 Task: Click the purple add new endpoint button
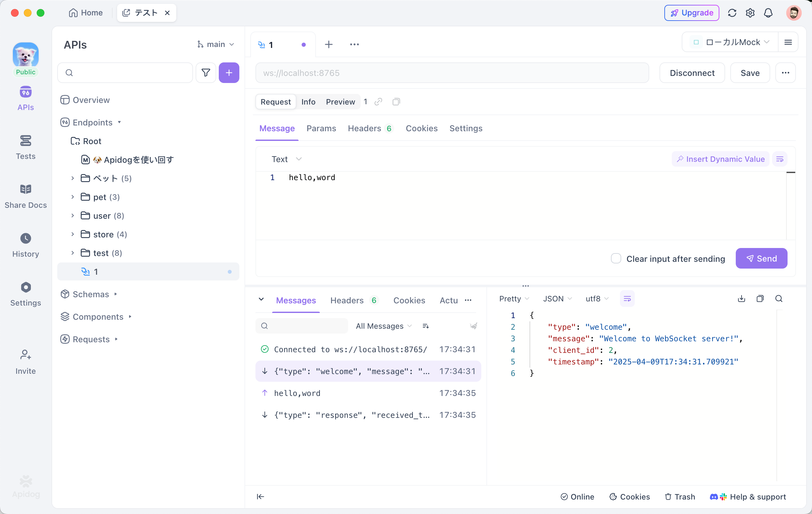[x=229, y=72]
